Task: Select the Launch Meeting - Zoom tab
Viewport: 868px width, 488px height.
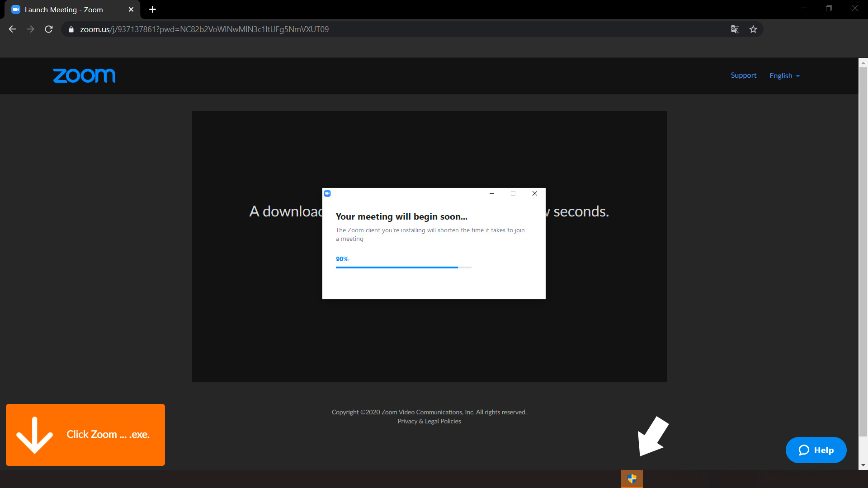Action: (x=72, y=9)
